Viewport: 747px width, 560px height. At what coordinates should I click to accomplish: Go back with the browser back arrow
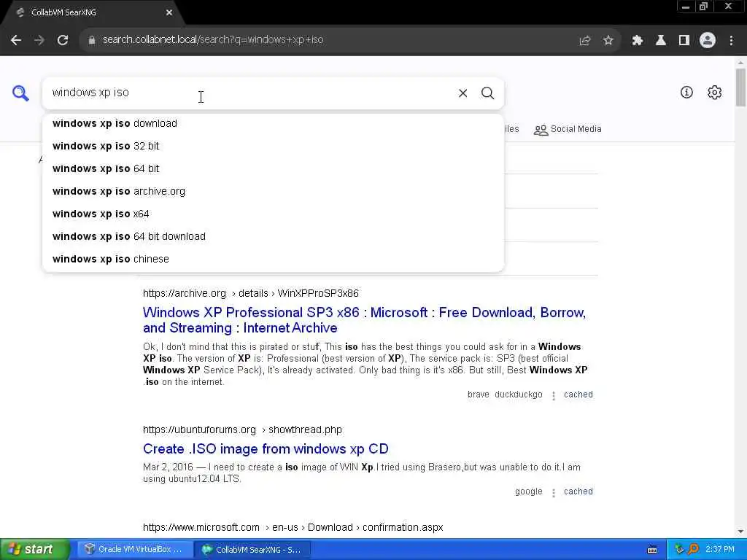click(16, 40)
